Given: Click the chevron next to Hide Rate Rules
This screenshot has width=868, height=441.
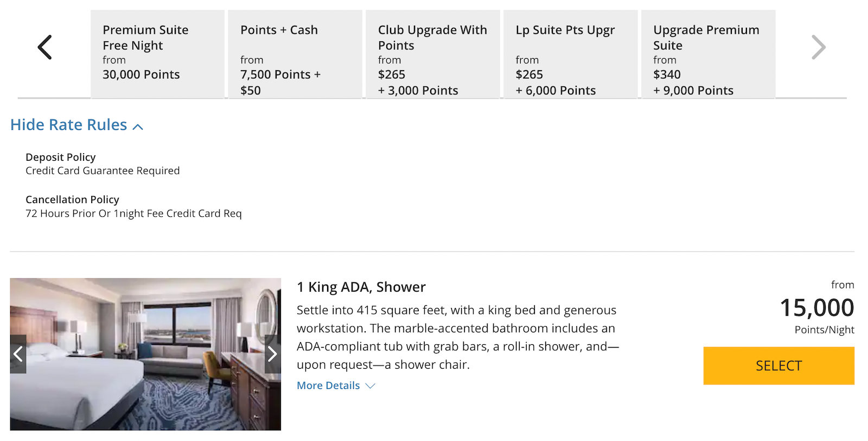Looking at the screenshot, I should click(x=138, y=125).
